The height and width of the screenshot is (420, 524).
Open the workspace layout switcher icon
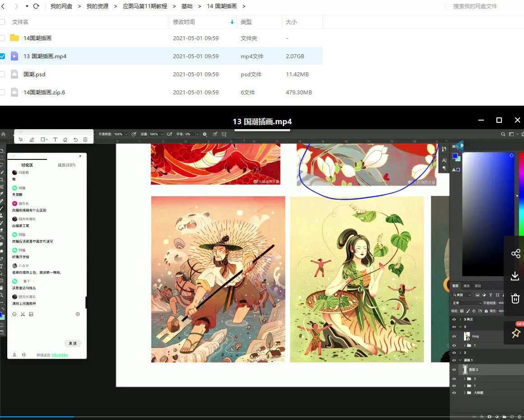coord(511,134)
